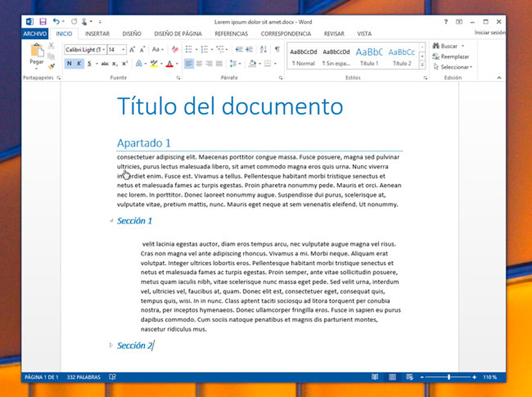
Task: Open Buscar dropdown arrow
Action: point(463,46)
